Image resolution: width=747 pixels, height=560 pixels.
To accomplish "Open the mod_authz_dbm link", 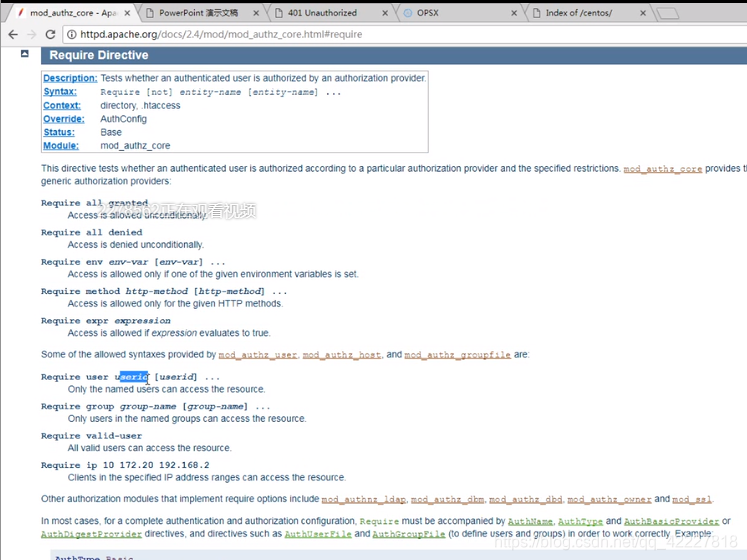I will (x=447, y=499).
